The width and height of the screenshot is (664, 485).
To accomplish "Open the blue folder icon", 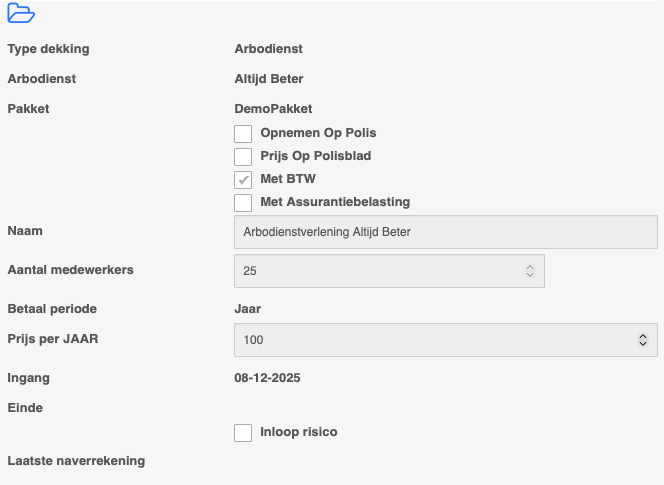I will click(21, 13).
